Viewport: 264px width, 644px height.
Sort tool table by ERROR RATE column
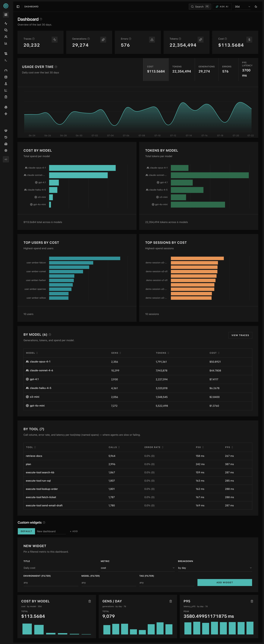click(154, 447)
